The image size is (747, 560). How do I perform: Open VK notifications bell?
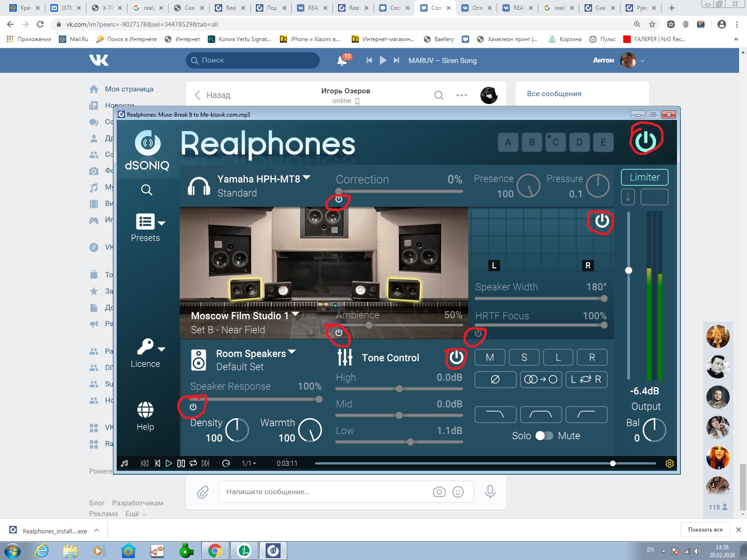(342, 60)
